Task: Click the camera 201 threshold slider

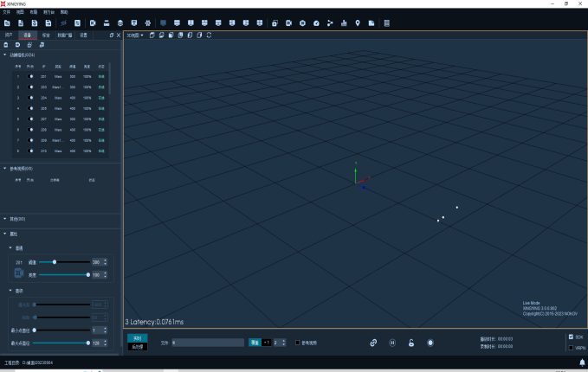Action: click(64, 262)
